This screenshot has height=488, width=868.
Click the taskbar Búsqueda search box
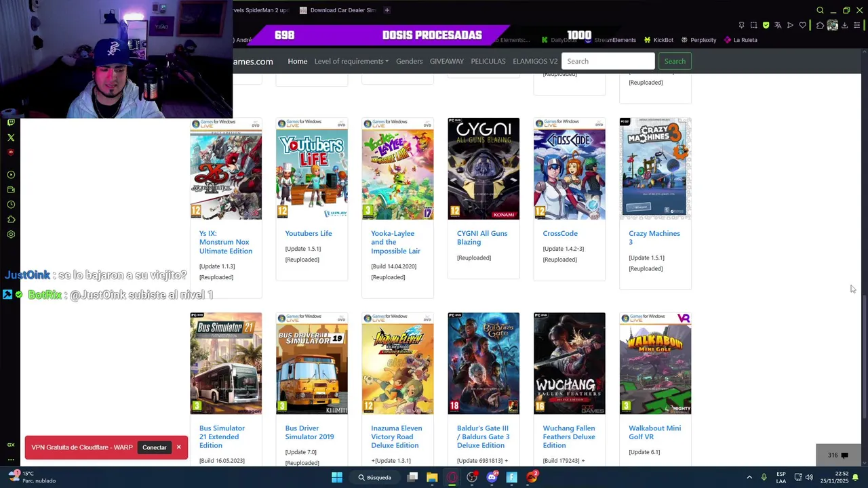(x=375, y=477)
